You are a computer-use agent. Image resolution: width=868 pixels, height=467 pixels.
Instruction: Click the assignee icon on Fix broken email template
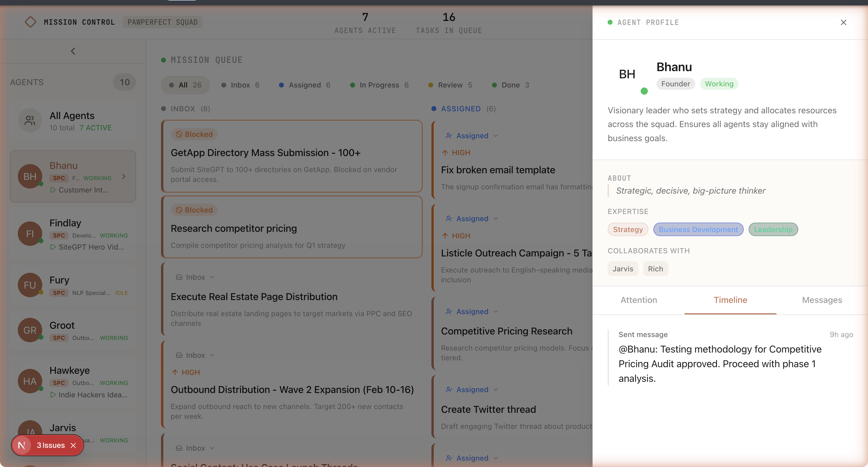click(448, 136)
